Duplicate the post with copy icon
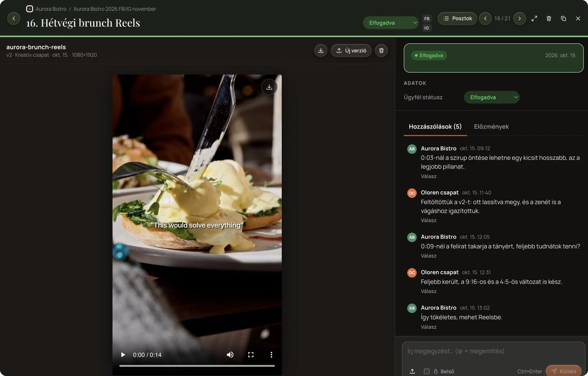 [x=564, y=18]
